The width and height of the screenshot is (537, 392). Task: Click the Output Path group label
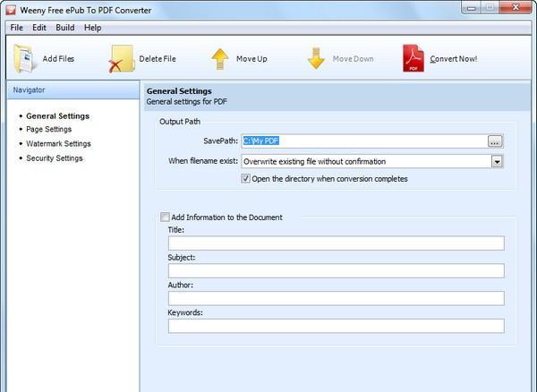click(x=180, y=122)
